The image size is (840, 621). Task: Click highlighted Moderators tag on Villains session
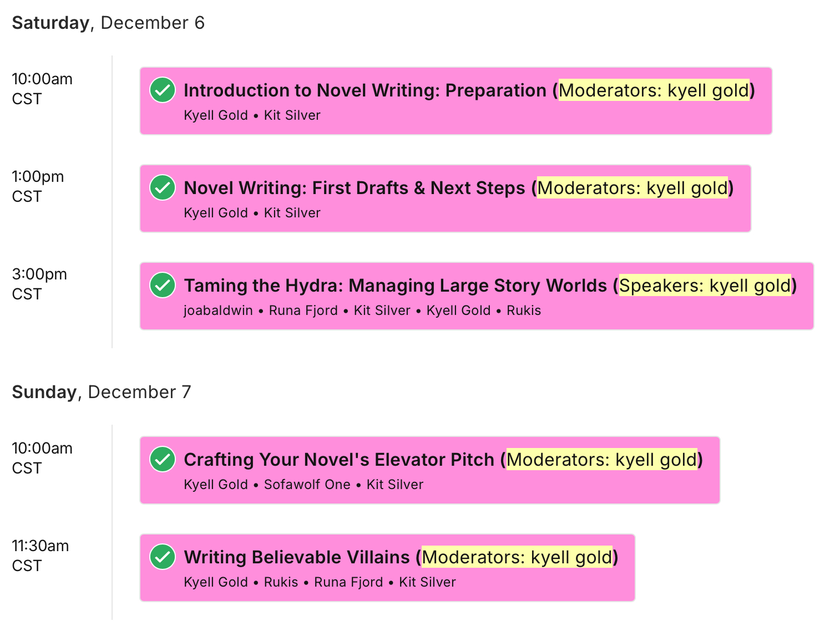pyautogui.click(x=517, y=557)
